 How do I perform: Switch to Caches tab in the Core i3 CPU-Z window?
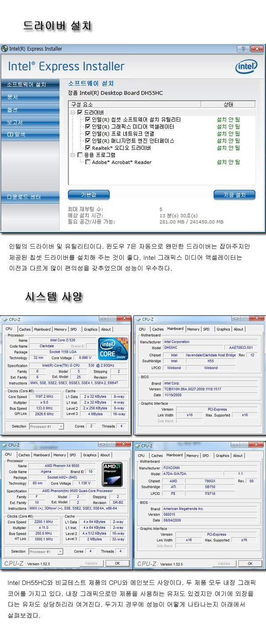(x=25, y=330)
